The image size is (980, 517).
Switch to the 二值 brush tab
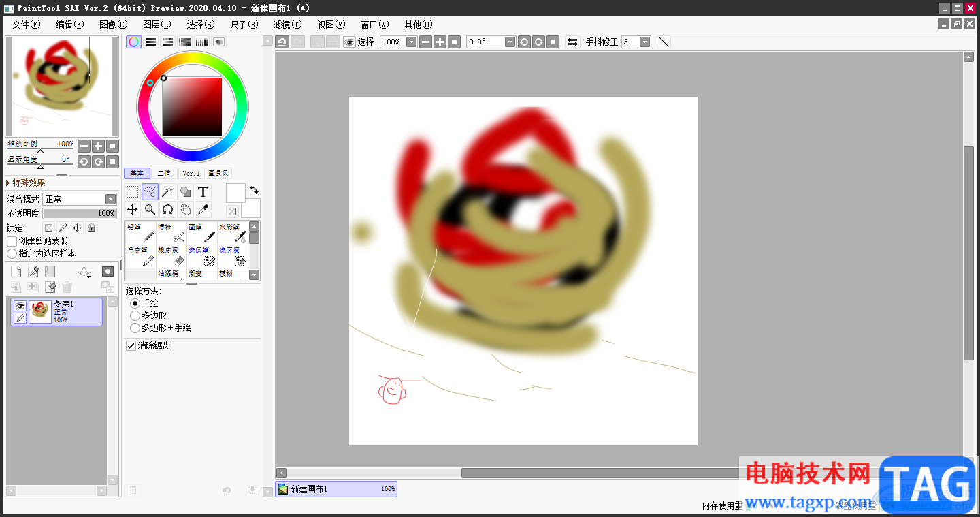tap(164, 174)
